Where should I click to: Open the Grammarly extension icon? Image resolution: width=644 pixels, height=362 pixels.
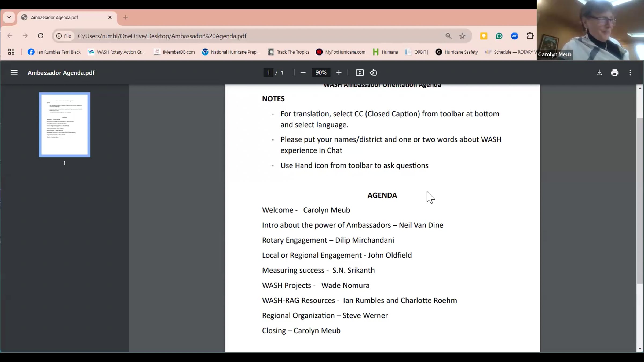[499, 36]
